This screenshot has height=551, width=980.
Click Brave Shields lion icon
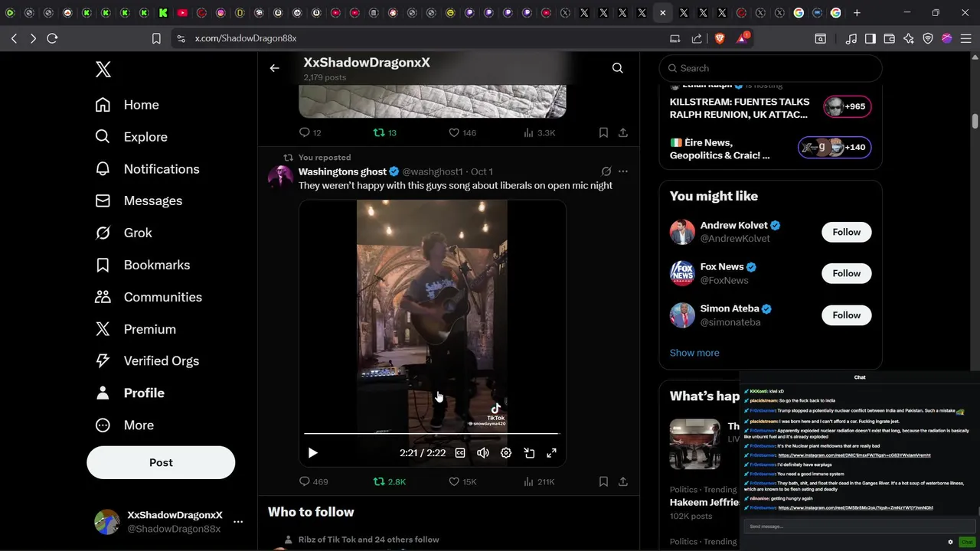[x=719, y=38]
